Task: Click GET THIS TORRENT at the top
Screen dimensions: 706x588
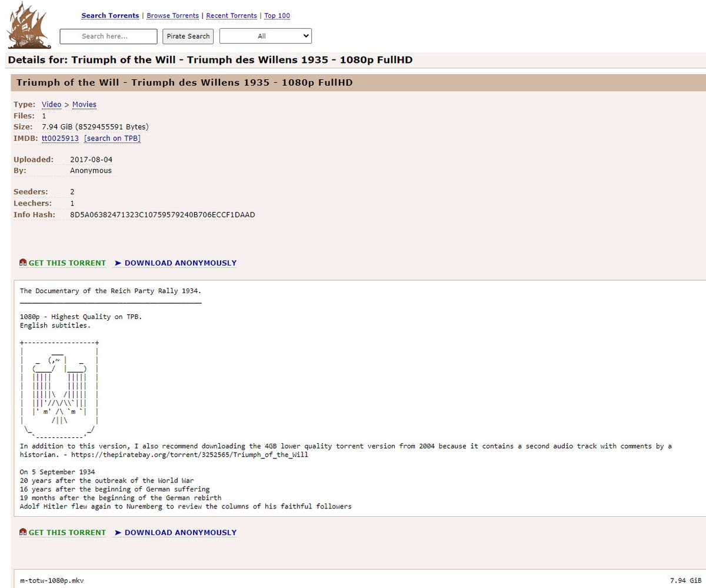Action: 66,263
